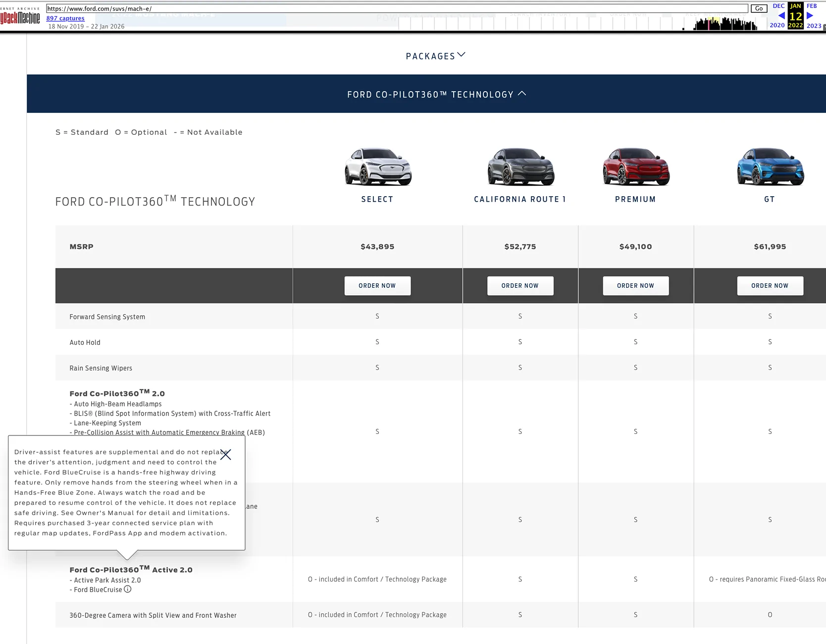Open the 897 captures link

65,18
